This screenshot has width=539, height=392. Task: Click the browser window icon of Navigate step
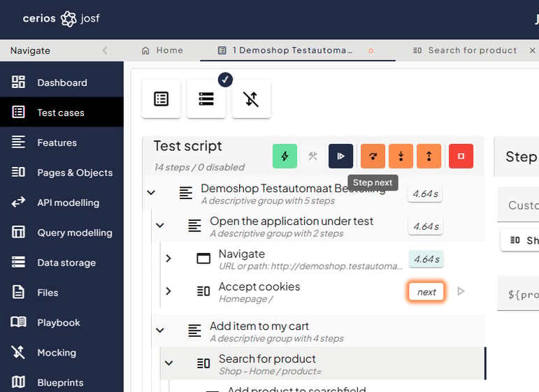[x=203, y=259]
